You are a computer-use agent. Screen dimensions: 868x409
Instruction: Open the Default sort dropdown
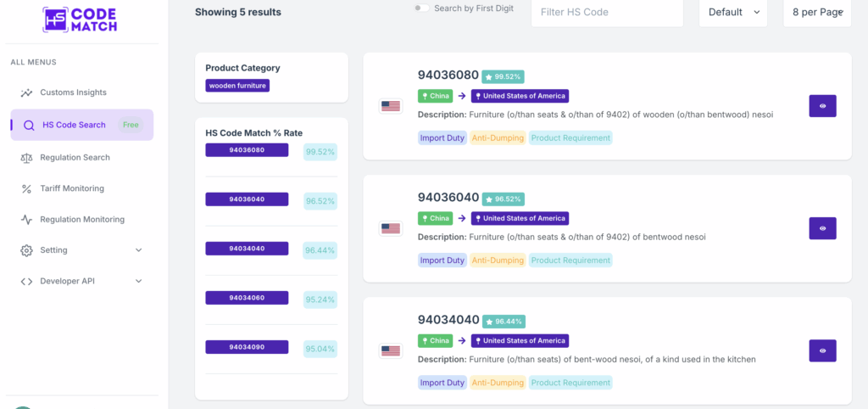click(x=733, y=13)
